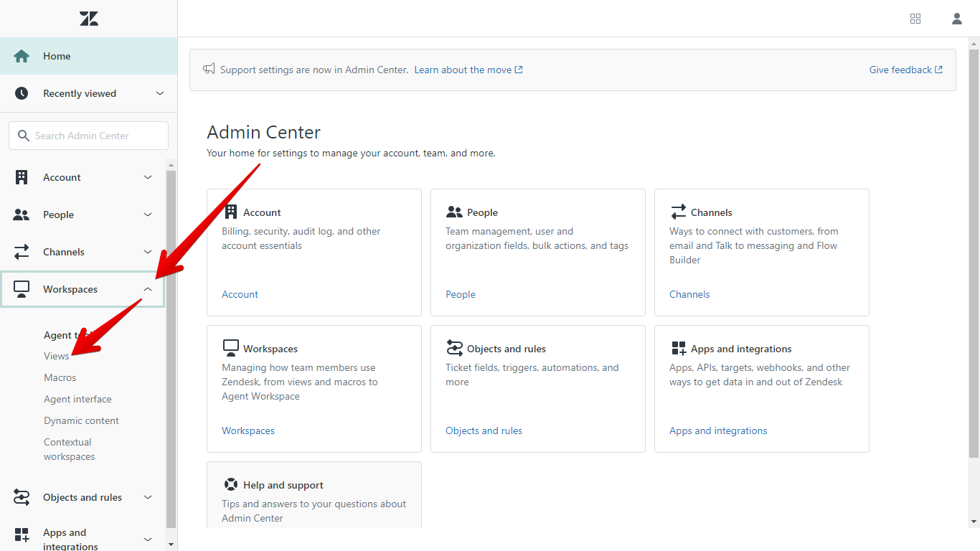Click the Channels arrows icon in sidebar

click(22, 252)
